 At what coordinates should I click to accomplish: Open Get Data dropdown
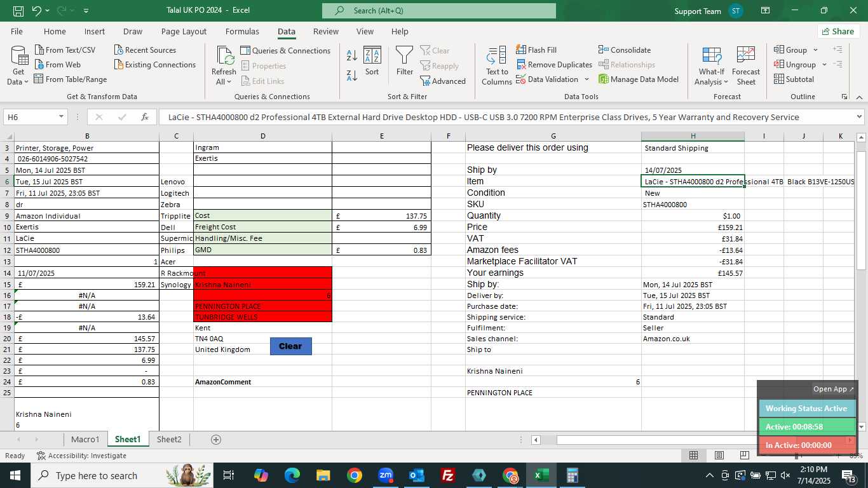coord(18,65)
